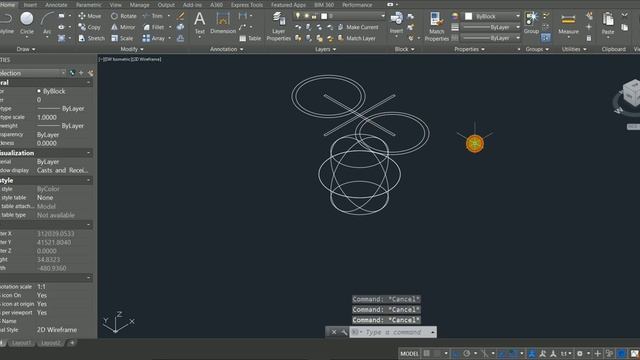
Task: Expand the Annotation panel
Action: (227, 49)
